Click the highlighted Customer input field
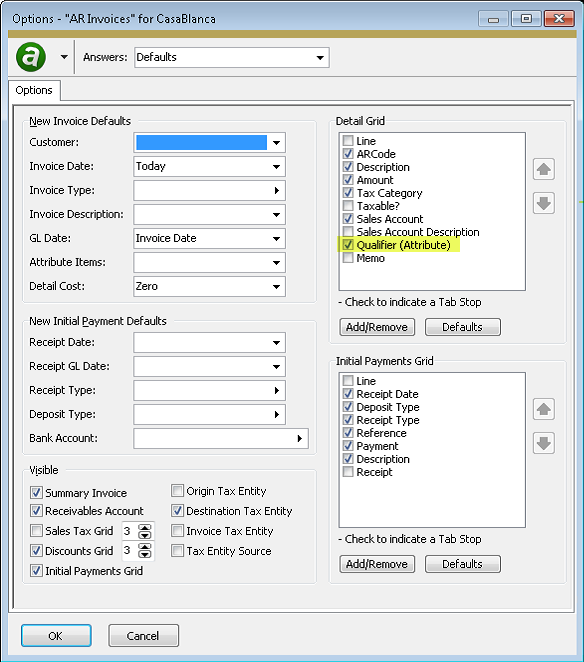 tap(201, 143)
